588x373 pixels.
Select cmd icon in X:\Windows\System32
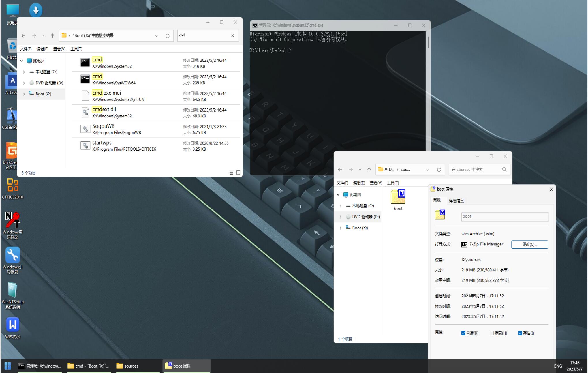[x=85, y=62]
